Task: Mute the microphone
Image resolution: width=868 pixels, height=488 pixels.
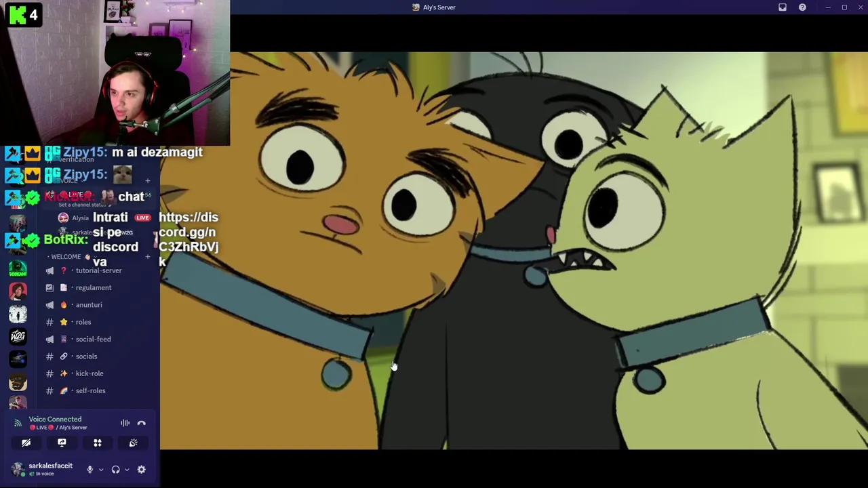Action: 90,469
